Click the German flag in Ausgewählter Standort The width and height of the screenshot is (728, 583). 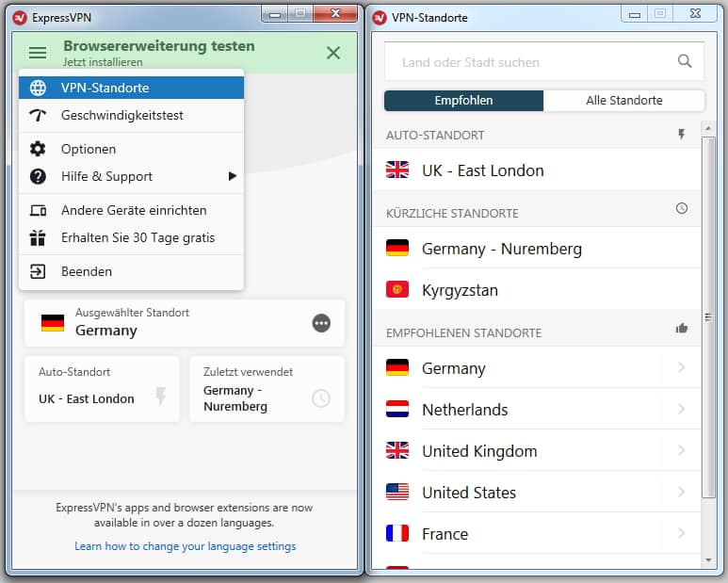pos(53,323)
